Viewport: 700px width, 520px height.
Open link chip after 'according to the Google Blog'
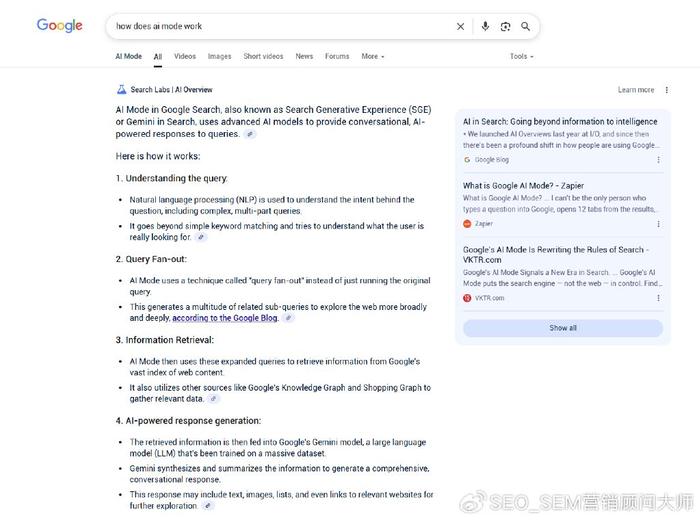(x=288, y=318)
